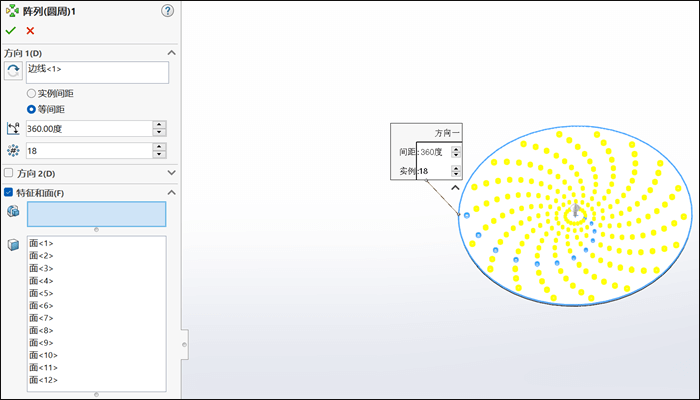Reverse direction button beside 边线<1>

click(13, 71)
